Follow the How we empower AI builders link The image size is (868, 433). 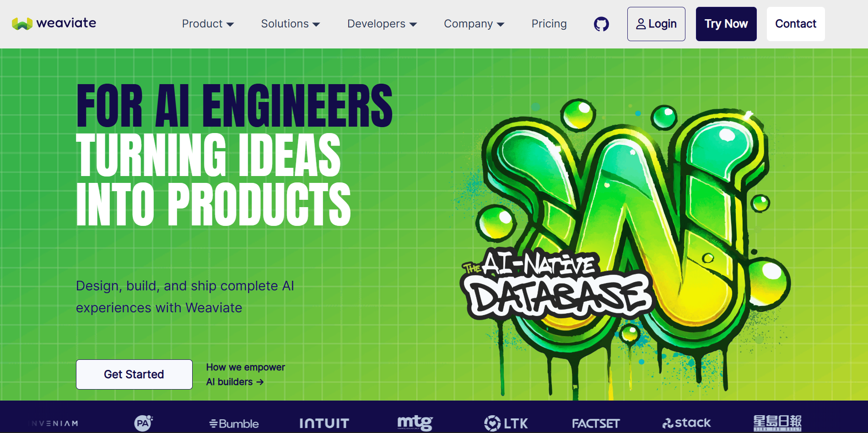[245, 374]
